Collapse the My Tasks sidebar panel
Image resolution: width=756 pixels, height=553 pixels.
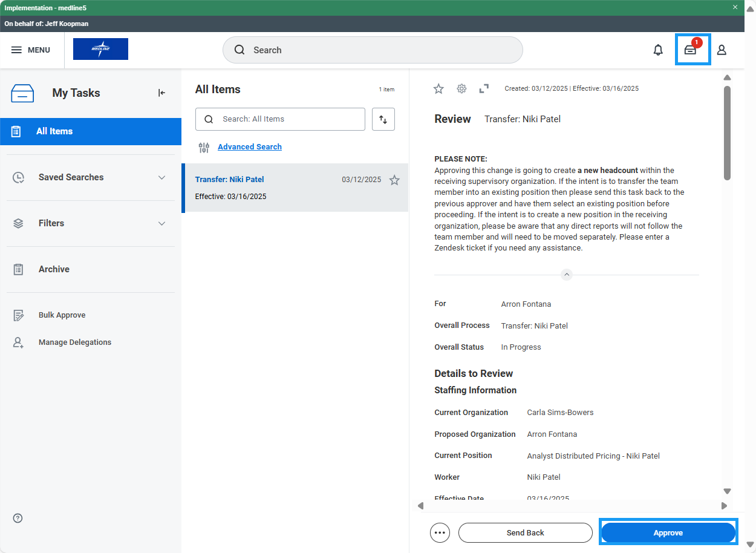coord(161,93)
